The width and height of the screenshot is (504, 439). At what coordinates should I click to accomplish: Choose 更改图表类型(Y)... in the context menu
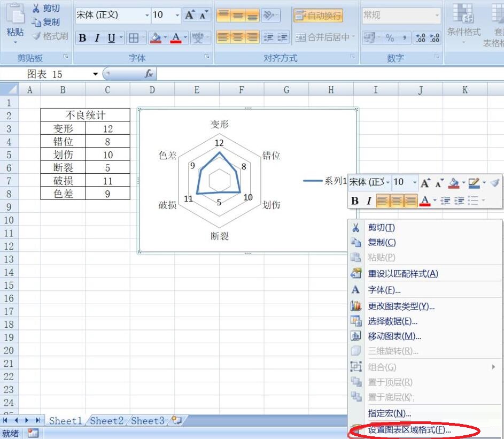(401, 306)
